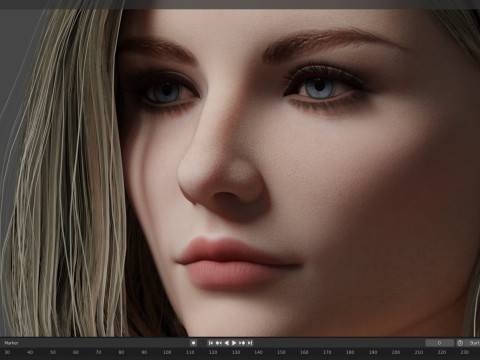Open the Marker menu in timeline

click(11, 343)
